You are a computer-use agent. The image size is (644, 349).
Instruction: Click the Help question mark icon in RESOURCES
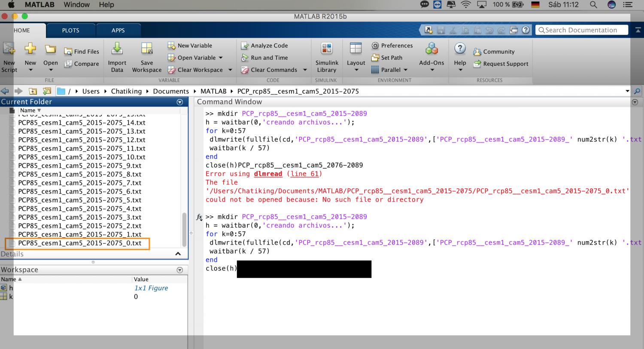click(460, 48)
